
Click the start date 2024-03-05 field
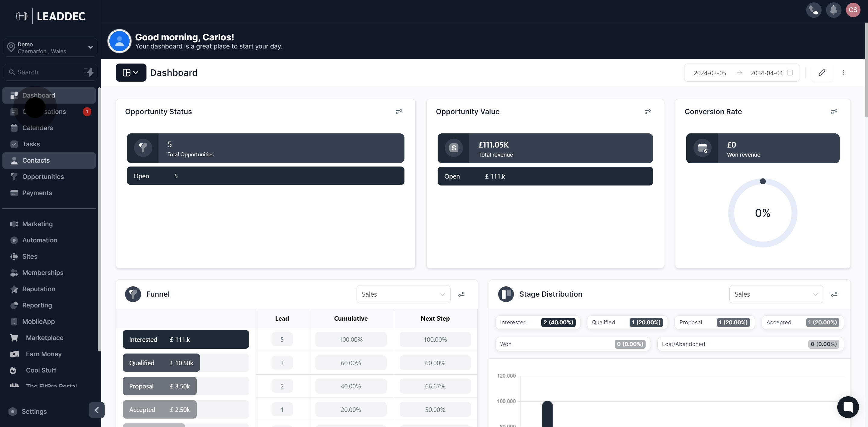click(710, 73)
